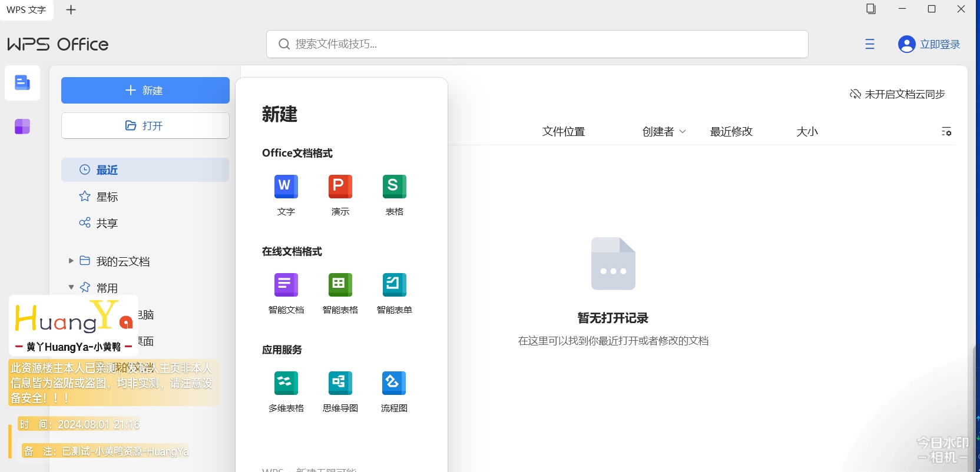Image resolution: width=980 pixels, height=472 pixels.
Task: Click the search files input field
Action: pos(536,44)
